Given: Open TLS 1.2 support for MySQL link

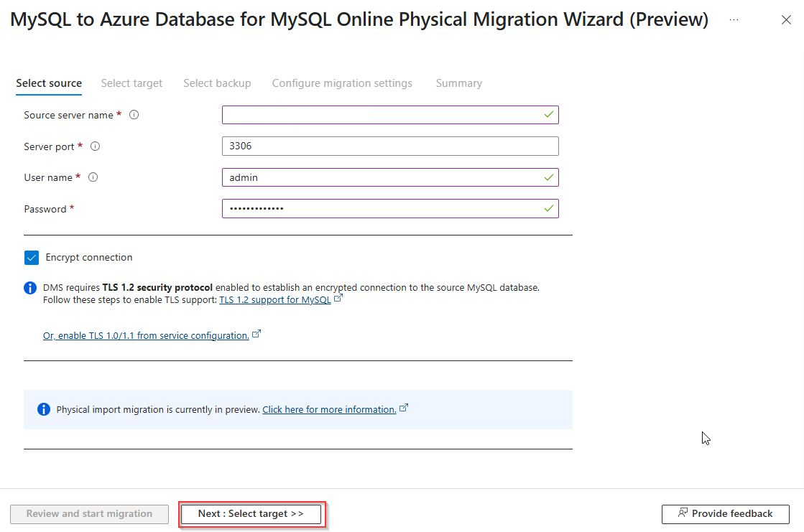Looking at the screenshot, I should click(275, 299).
